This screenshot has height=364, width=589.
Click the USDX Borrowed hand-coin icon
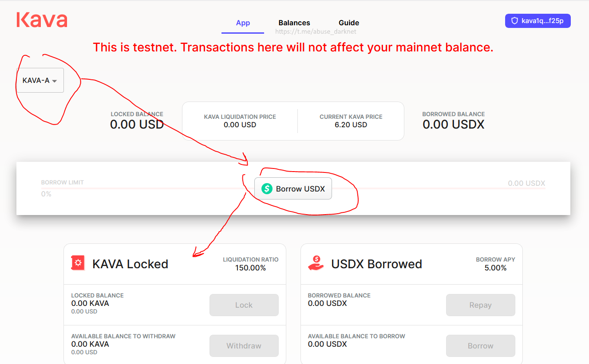(x=316, y=263)
